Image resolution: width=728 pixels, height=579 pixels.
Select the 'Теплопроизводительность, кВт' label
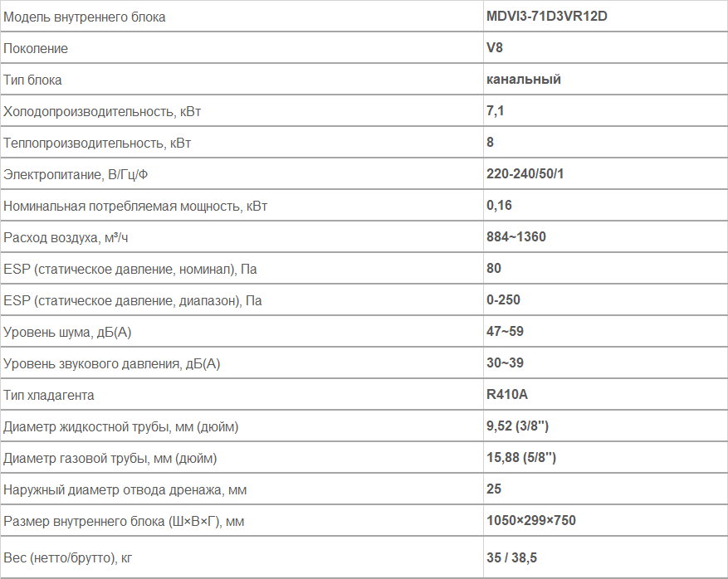coord(97,144)
